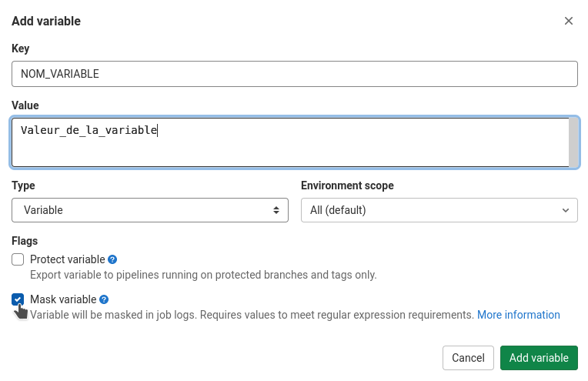
Task: Click the green Add variable button
Action: click(x=539, y=358)
